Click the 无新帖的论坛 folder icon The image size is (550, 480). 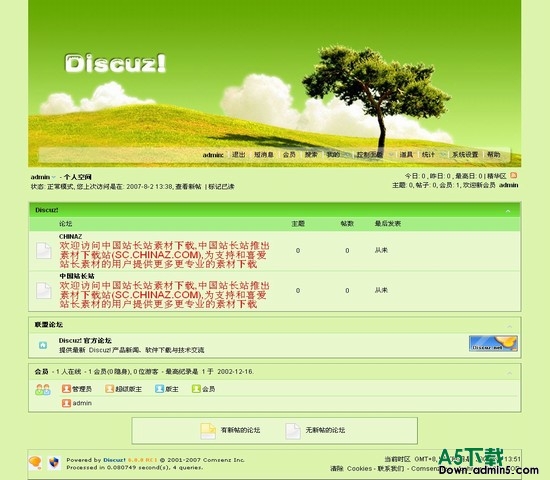coord(293,431)
